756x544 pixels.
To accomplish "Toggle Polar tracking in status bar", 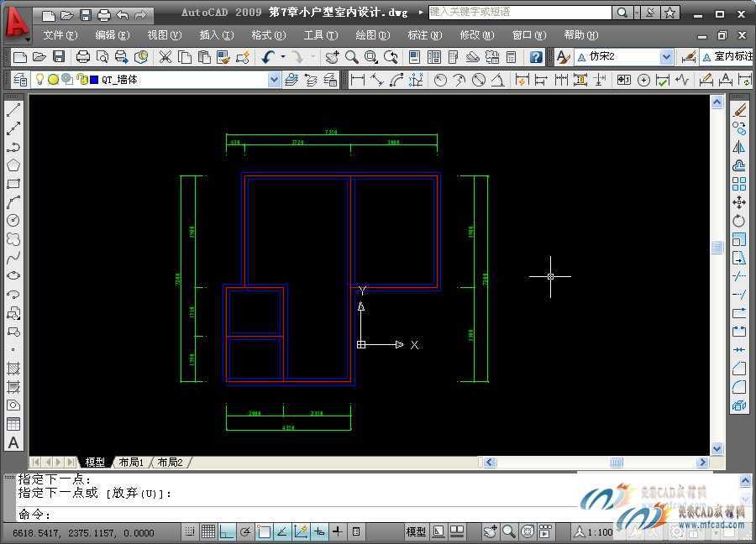I will pyautogui.click(x=245, y=532).
